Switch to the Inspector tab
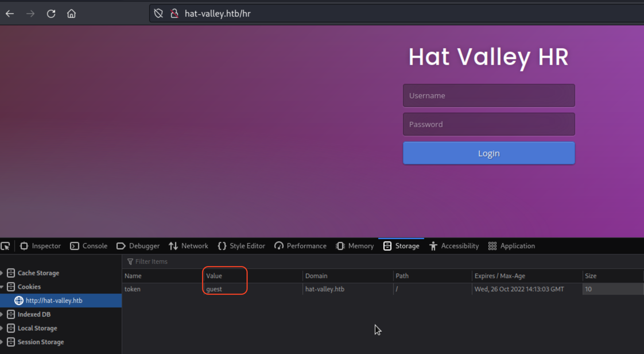644x354 pixels. [x=40, y=246]
